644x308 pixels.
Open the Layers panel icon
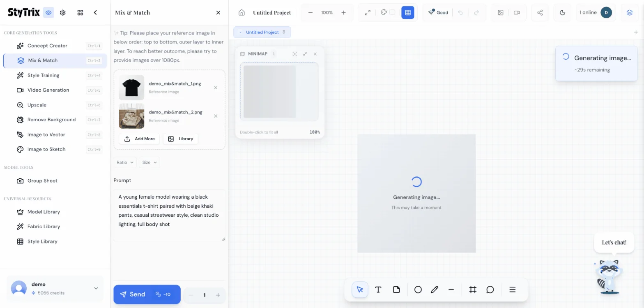[x=629, y=12]
